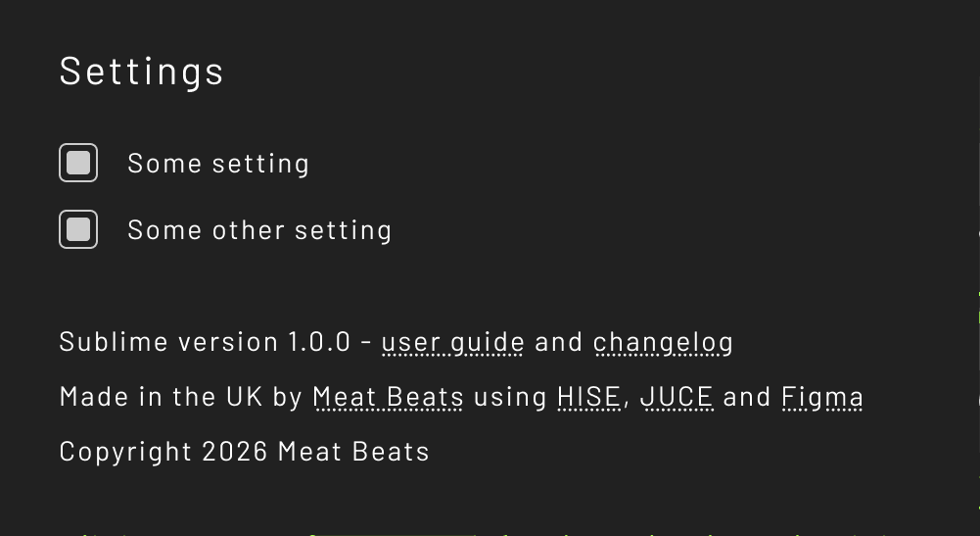Click the "2026" year in copyright line
Image resolution: width=980 pixels, height=536 pixels.
(235, 452)
